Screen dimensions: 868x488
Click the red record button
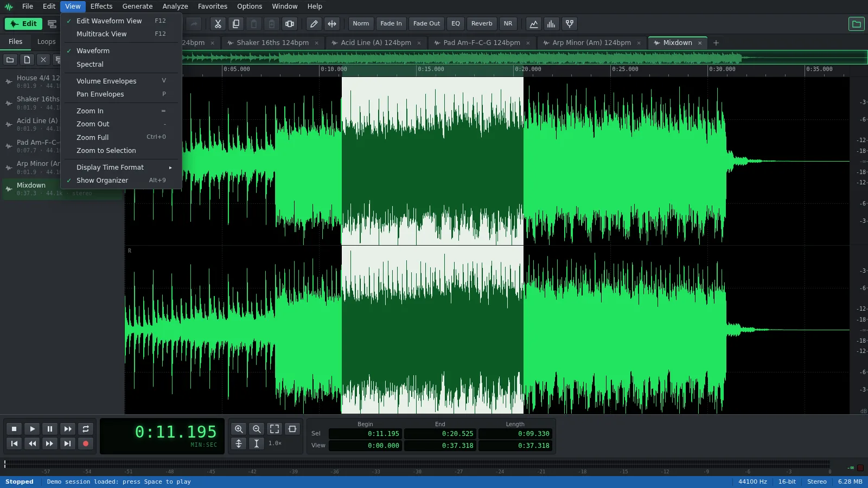(x=86, y=444)
